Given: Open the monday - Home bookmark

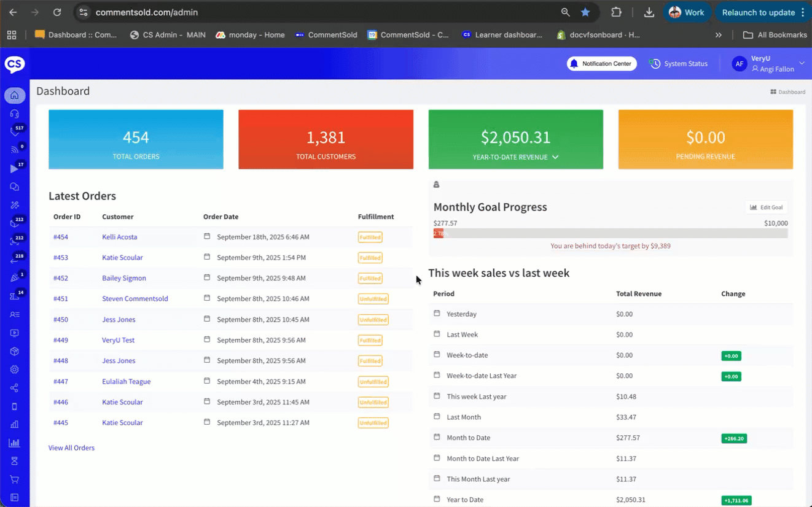Looking at the screenshot, I should (250, 35).
